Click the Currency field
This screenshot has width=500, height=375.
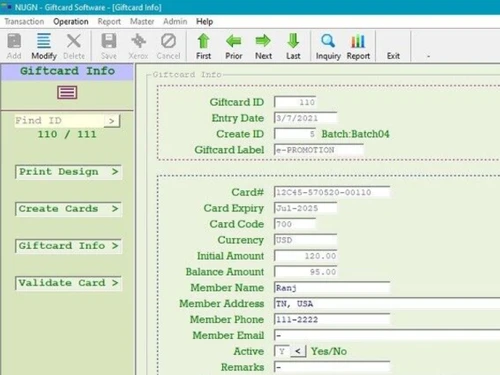point(305,240)
